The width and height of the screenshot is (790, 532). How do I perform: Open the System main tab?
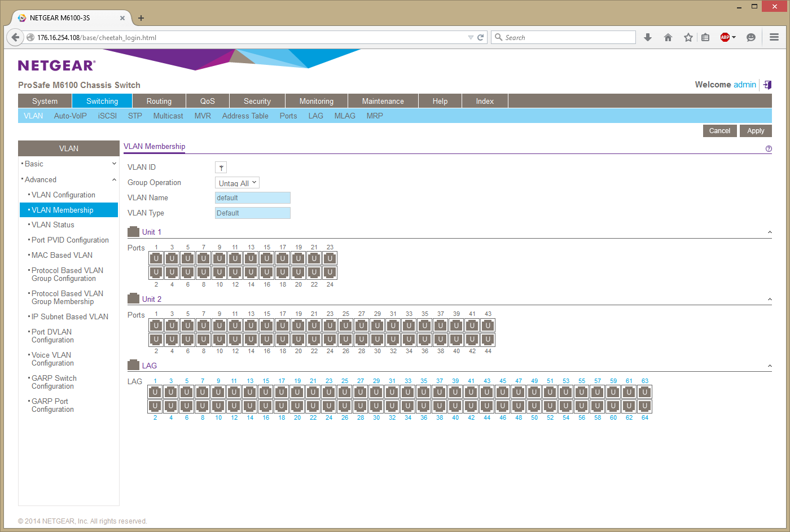(45, 101)
